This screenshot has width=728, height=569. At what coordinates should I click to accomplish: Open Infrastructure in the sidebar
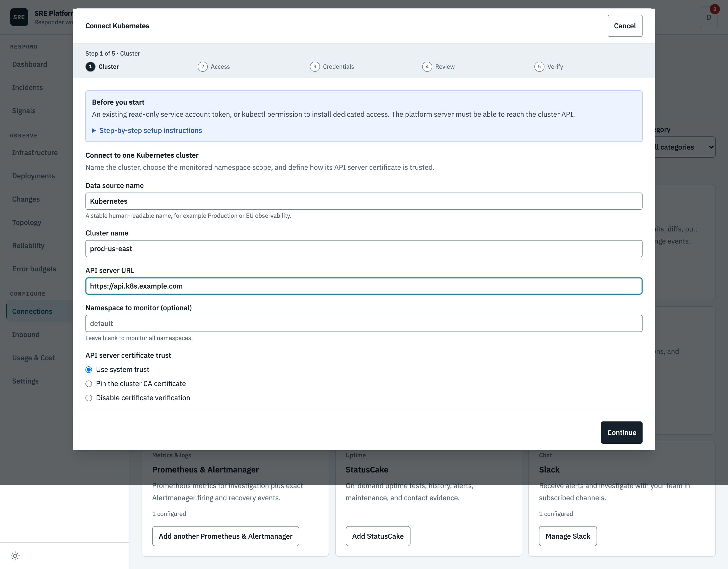[35, 153]
